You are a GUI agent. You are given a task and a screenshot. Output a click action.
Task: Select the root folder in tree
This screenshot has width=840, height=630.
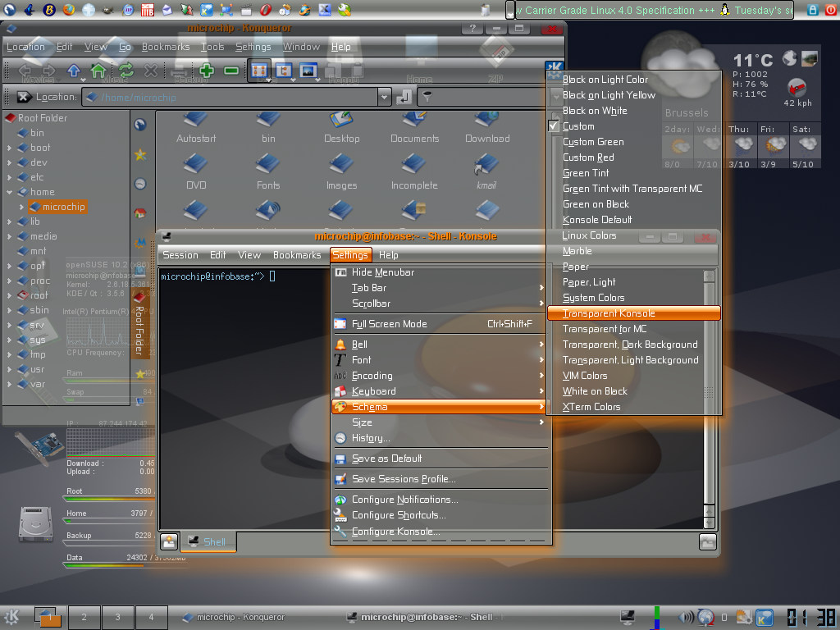[x=33, y=295]
